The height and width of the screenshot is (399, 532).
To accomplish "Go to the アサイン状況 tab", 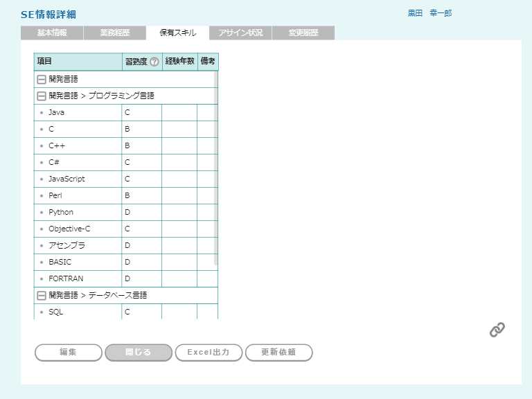I will (x=240, y=33).
